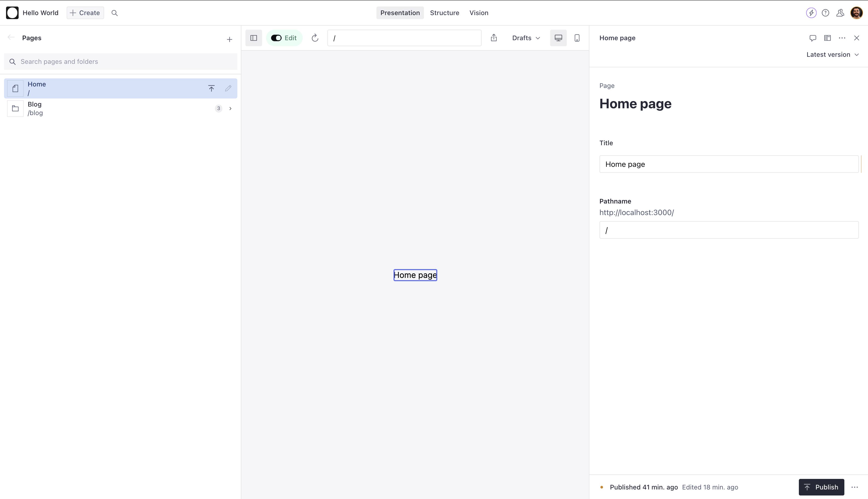Click the share preview icon
868x499 pixels.
(494, 38)
